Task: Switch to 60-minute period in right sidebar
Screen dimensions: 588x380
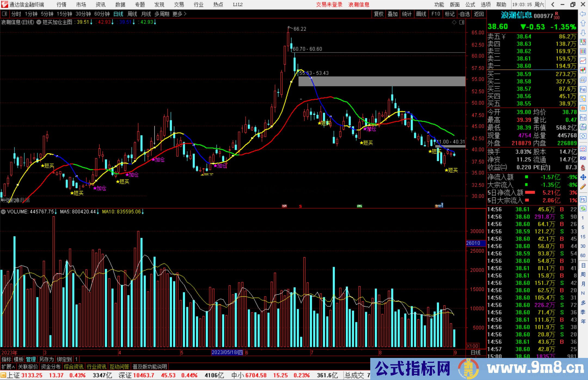Action: tap(583, 256)
